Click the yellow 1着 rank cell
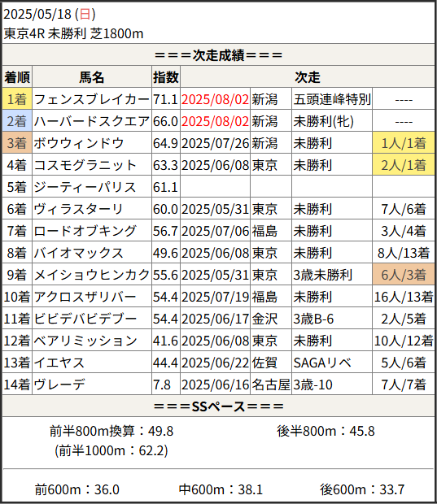 coord(17,99)
